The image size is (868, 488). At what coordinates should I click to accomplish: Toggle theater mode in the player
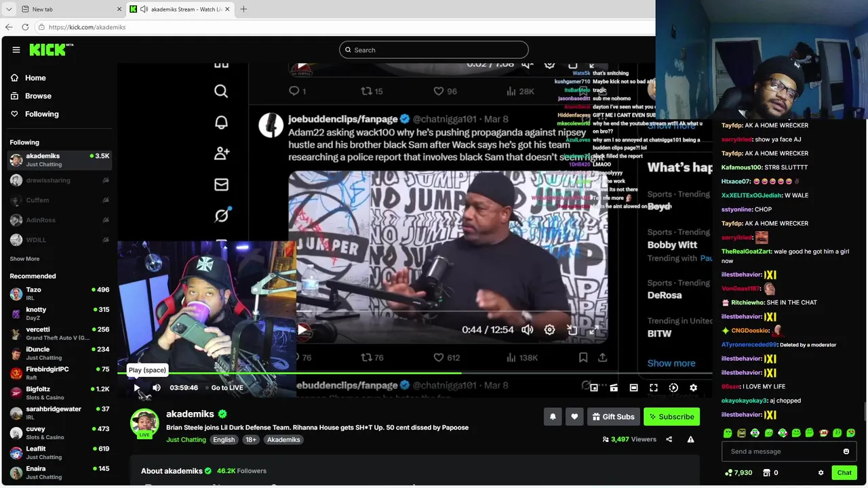633,388
